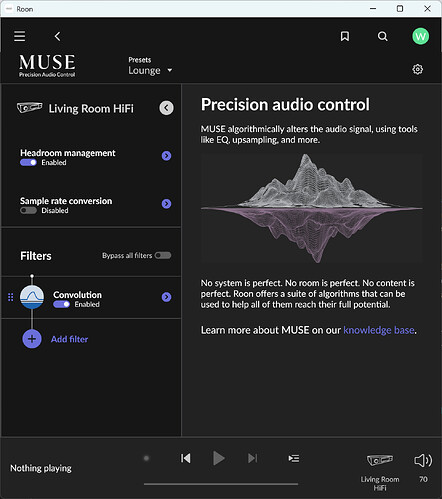Disable the Headroom management toggle
442x499 pixels.
click(28, 162)
